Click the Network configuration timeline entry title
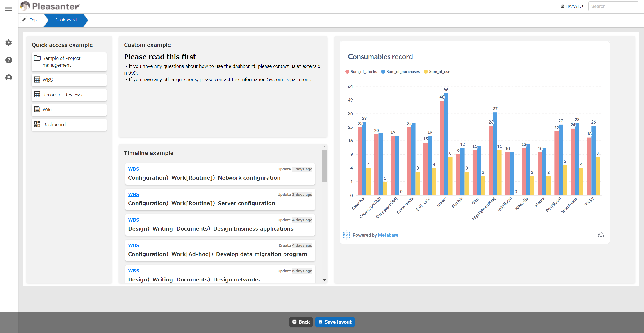644x333 pixels. coord(204,178)
